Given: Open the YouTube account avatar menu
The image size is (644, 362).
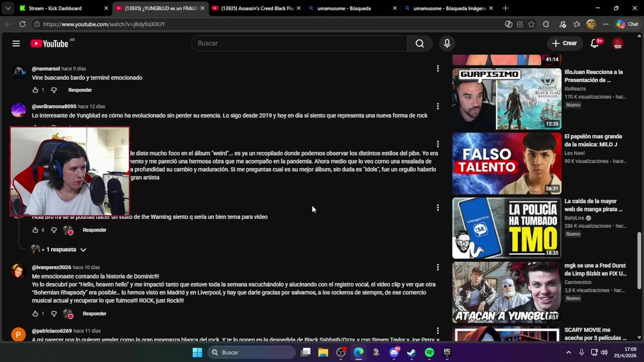Looking at the screenshot, I should pyautogui.click(x=618, y=43).
